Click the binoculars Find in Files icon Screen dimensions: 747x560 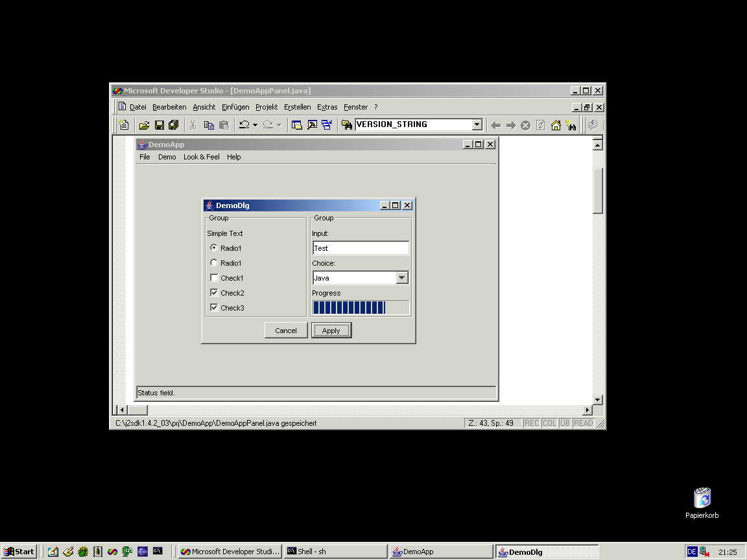tap(347, 125)
